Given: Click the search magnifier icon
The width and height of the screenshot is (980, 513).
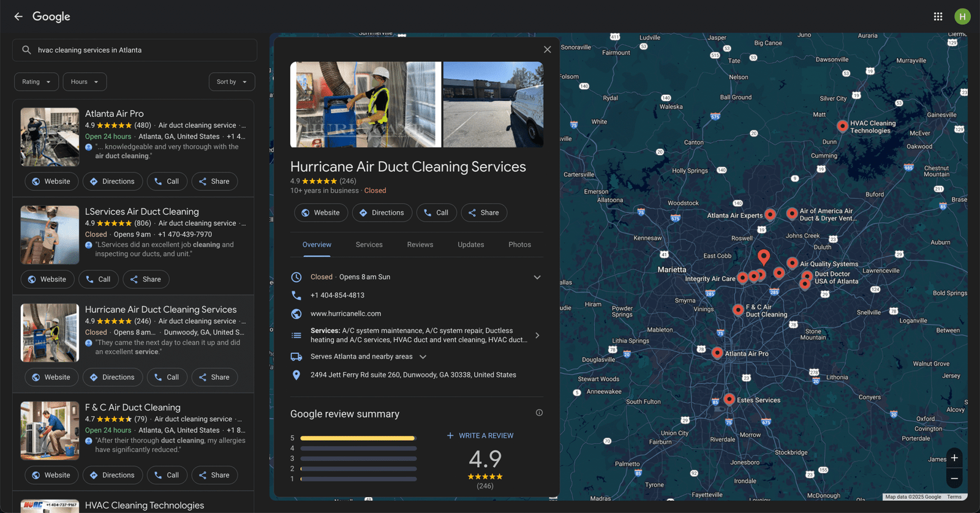Looking at the screenshot, I should [26, 50].
